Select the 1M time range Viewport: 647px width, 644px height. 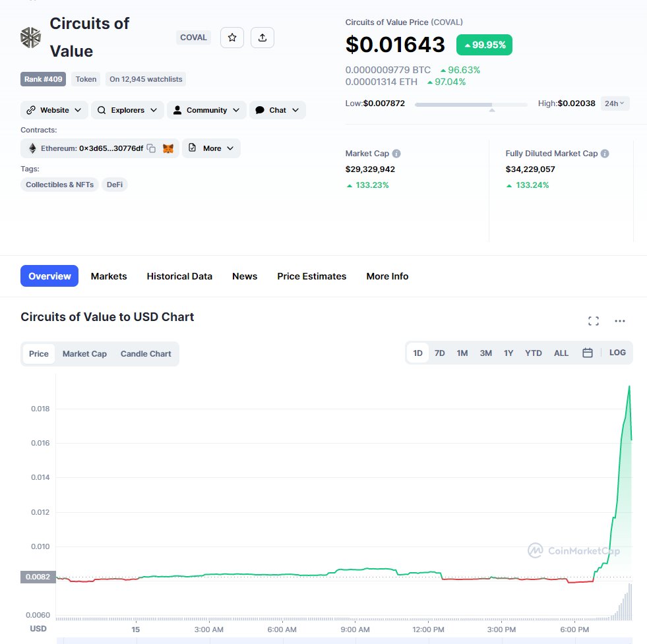[x=462, y=353]
